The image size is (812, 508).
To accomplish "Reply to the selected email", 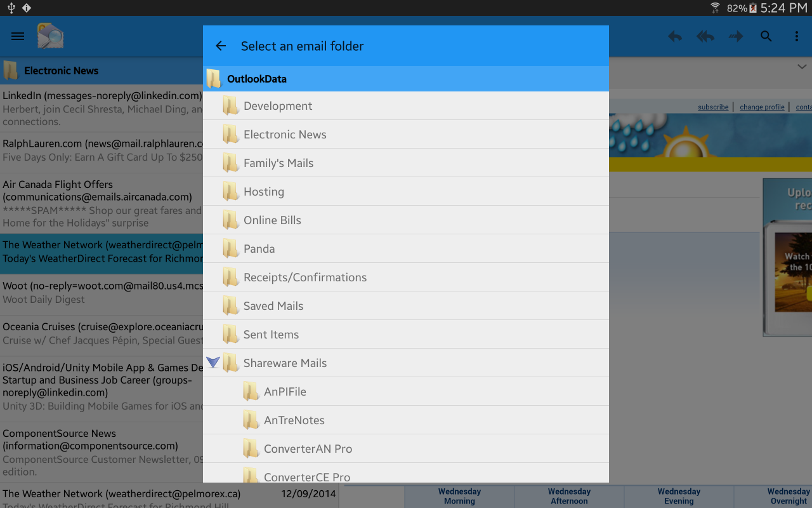I will pyautogui.click(x=675, y=37).
